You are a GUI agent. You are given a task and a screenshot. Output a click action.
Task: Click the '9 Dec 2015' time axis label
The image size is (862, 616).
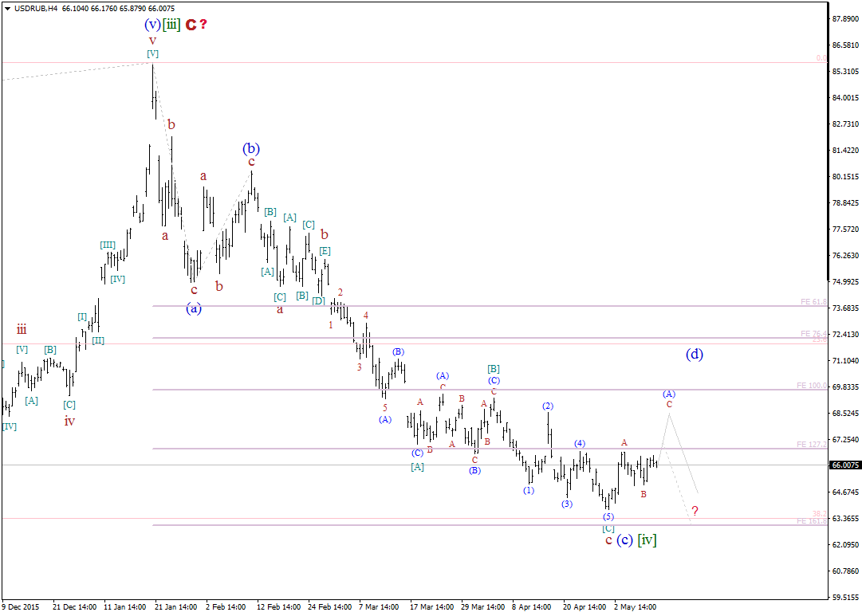(21, 607)
